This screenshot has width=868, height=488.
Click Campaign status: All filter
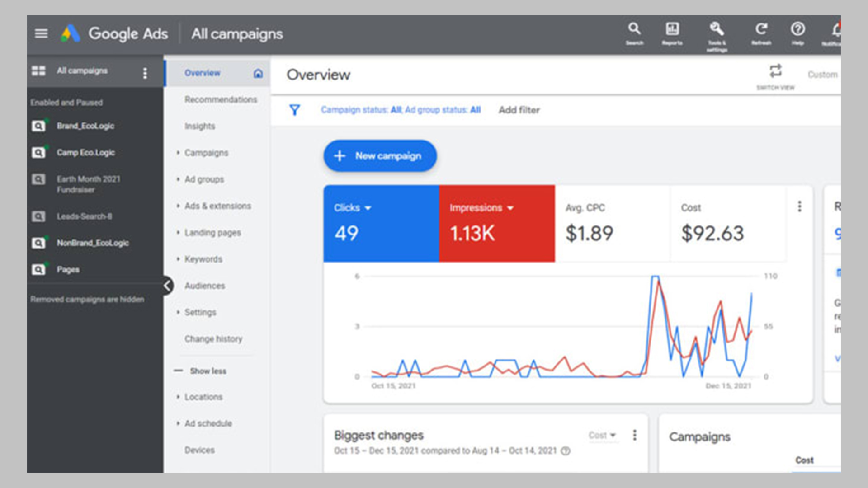(361, 110)
